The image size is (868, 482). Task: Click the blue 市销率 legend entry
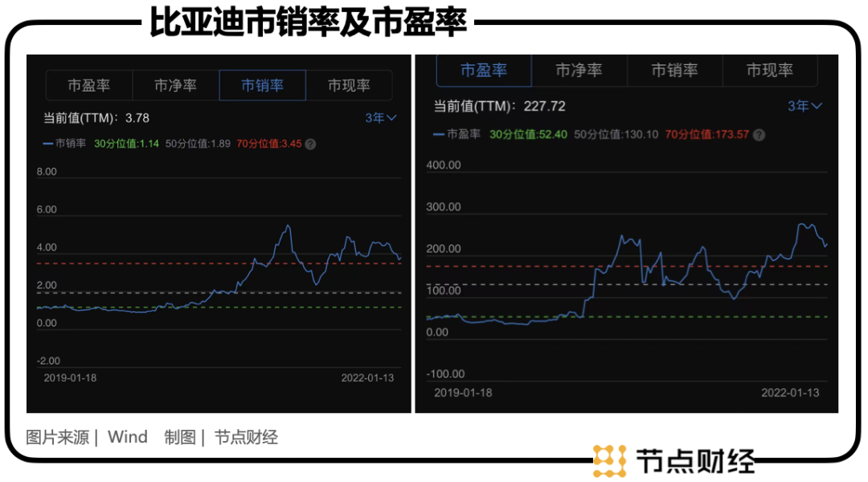(x=64, y=144)
